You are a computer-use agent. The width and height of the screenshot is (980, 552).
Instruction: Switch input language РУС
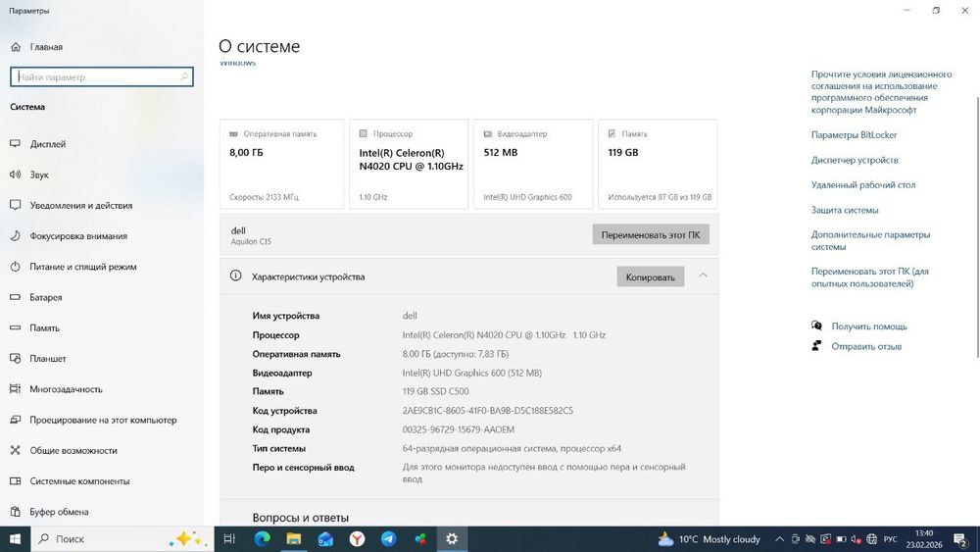click(x=891, y=539)
